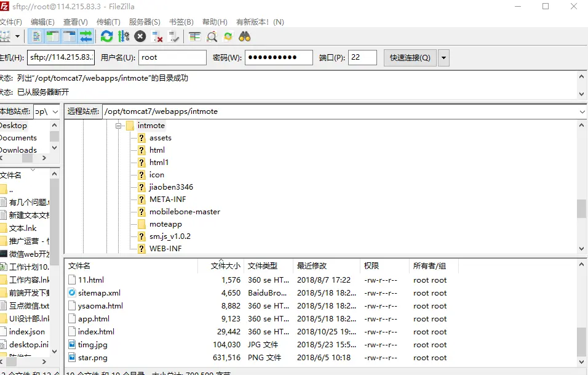The image size is (588, 375).
Task: Collapse the intmote folder node
Action: (119, 125)
